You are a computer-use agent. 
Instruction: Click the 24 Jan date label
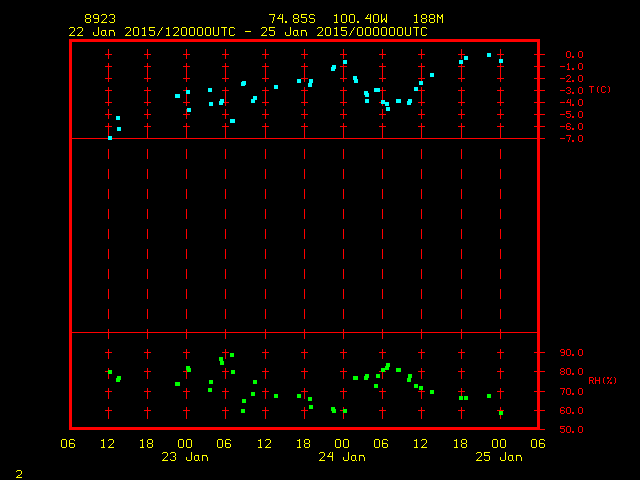point(343,457)
